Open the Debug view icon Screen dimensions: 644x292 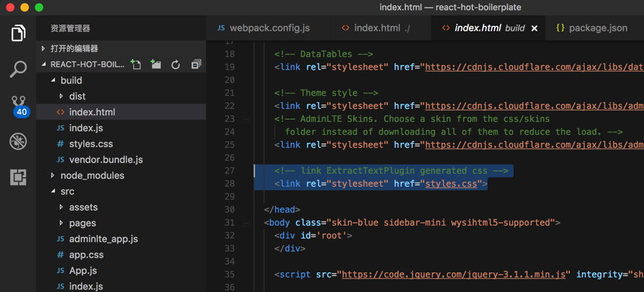coord(18,141)
